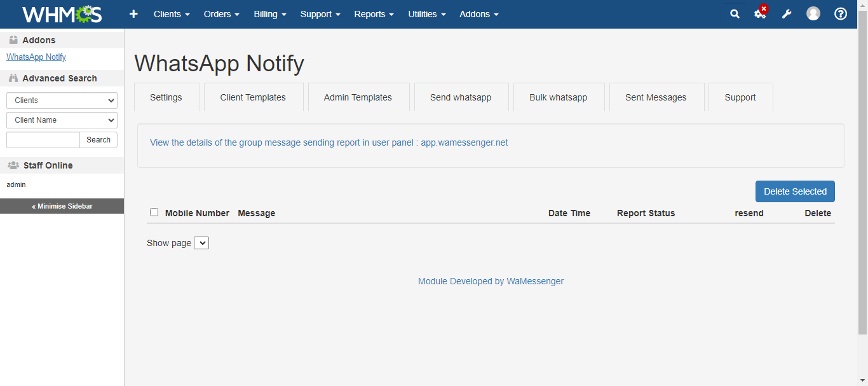Focus the Advanced Search text field

43,140
